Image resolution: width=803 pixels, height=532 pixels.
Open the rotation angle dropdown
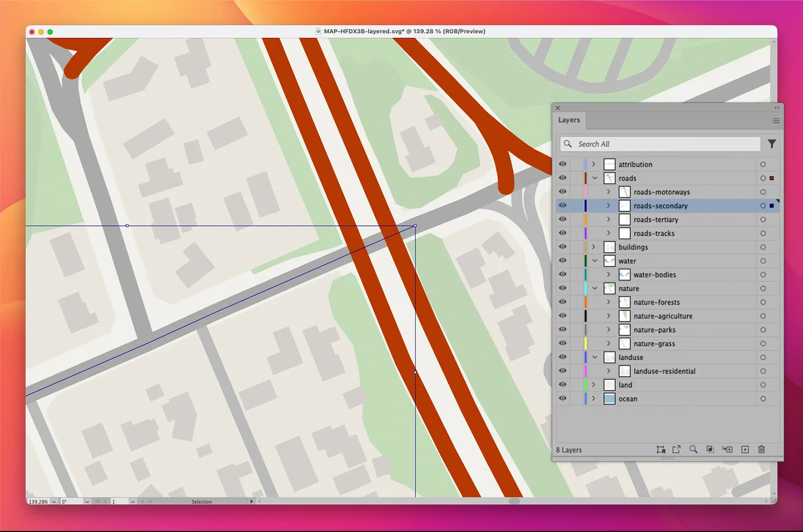[x=87, y=501]
